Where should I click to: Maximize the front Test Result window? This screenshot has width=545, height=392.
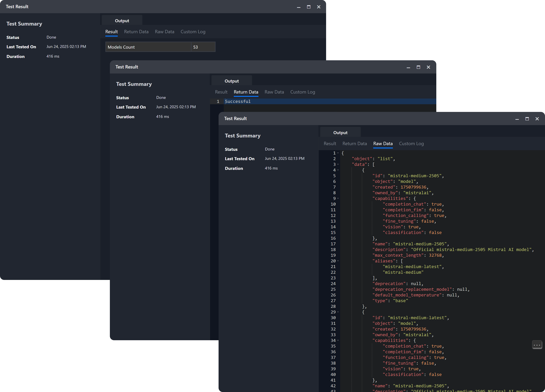coord(527,119)
